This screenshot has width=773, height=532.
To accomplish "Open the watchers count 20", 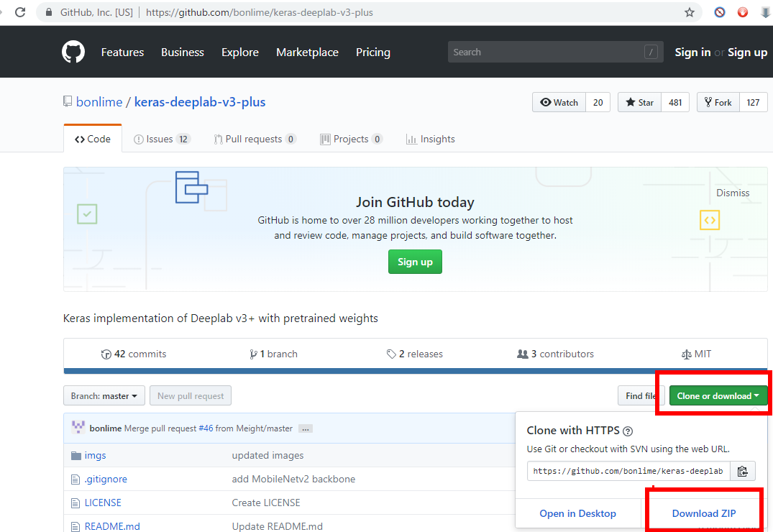I will tap(598, 102).
